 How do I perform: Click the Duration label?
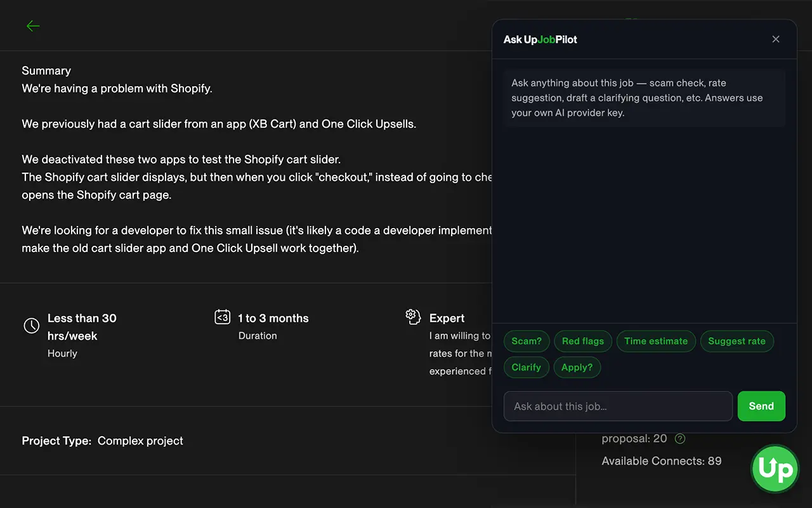click(258, 336)
